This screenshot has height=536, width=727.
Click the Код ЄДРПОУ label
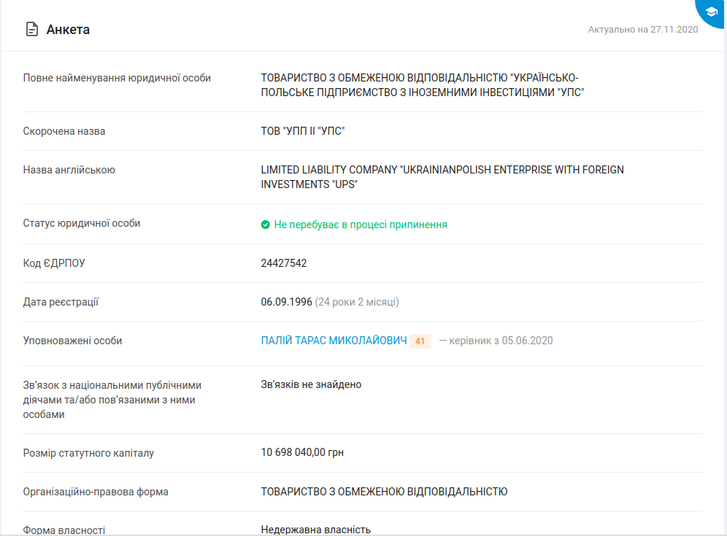[x=54, y=263]
